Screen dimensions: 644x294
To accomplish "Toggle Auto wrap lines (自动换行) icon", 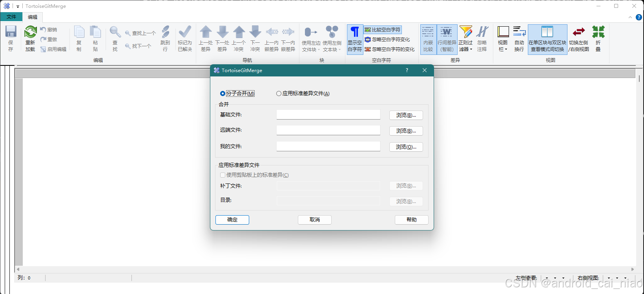I will pos(519,32).
